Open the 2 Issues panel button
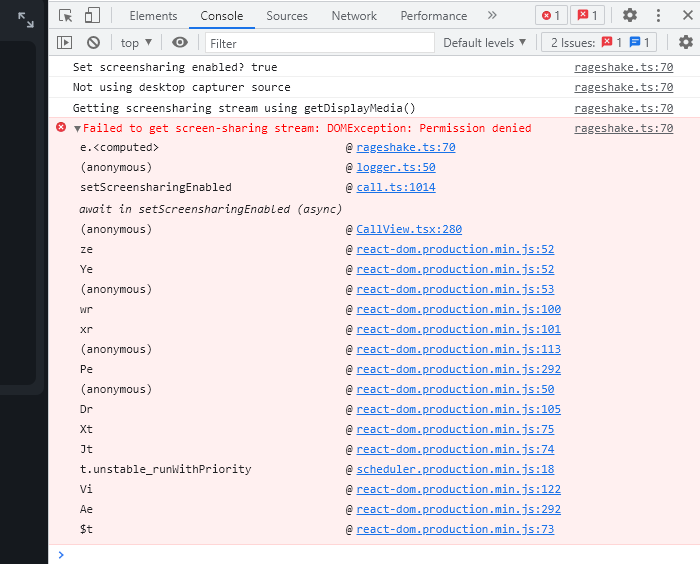The width and height of the screenshot is (700, 564). (x=599, y=43)
